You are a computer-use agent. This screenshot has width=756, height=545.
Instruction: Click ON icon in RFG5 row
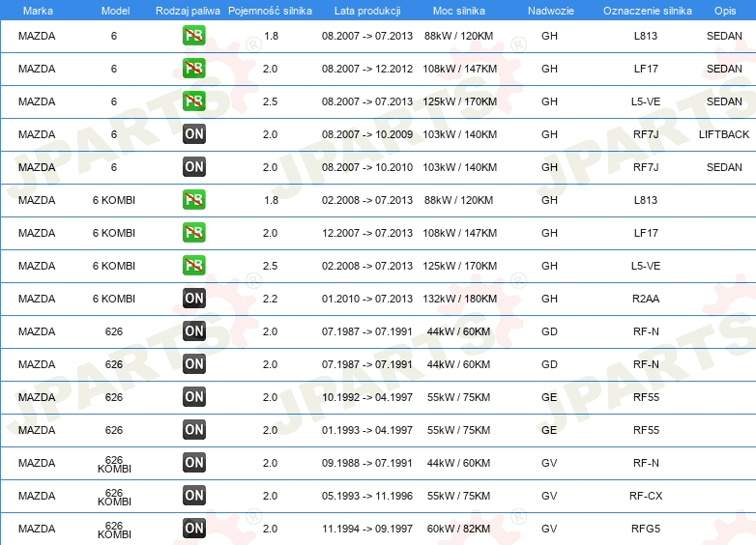[x=193, y=529]
